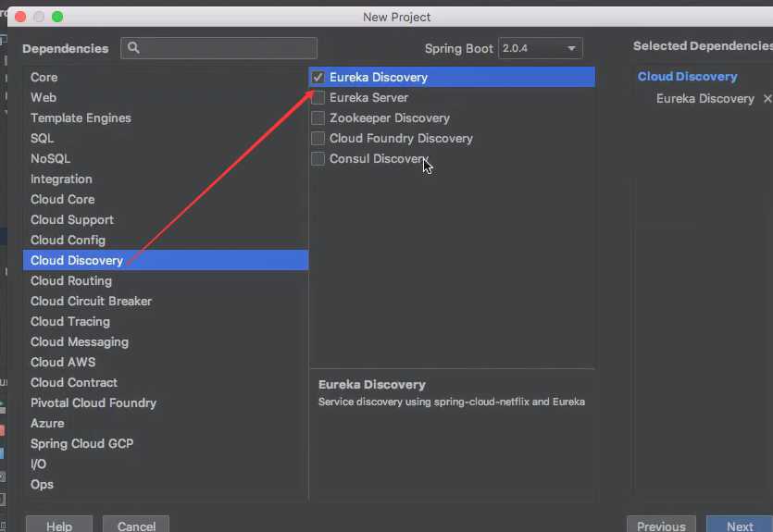The height and width of the screenshot is (532, 773).
Task: Select the SQL category
Action: coord(165,139)
